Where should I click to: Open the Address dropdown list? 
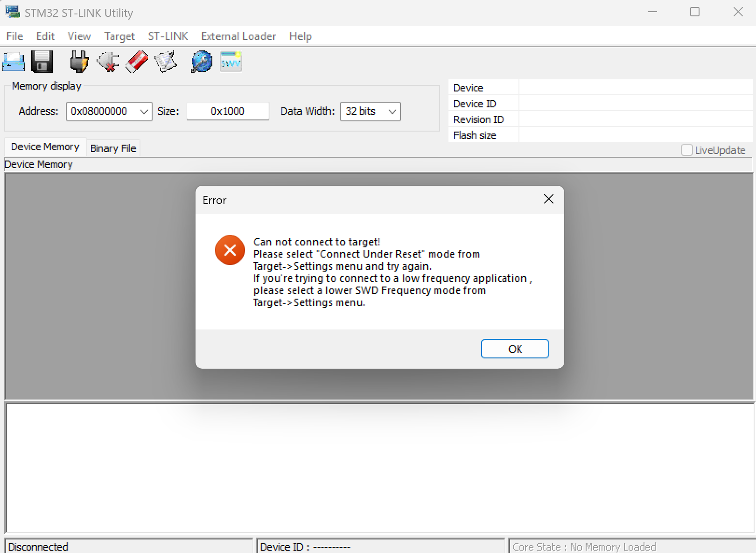coord(143,111)
